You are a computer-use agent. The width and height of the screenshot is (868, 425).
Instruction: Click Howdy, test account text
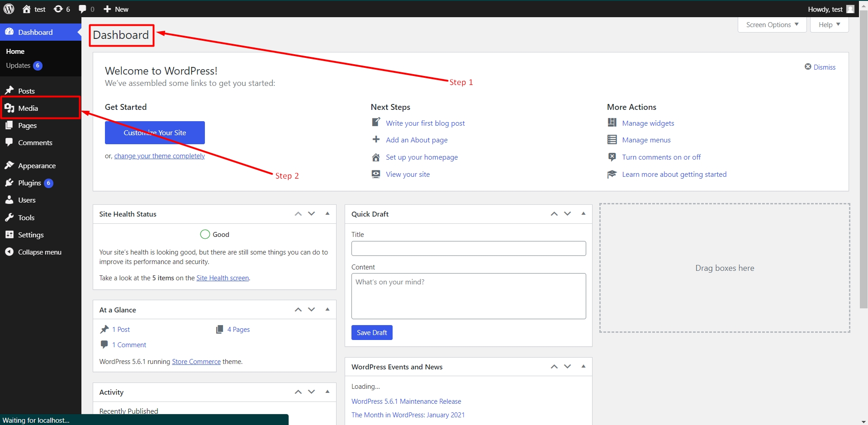tap(825, 9)
